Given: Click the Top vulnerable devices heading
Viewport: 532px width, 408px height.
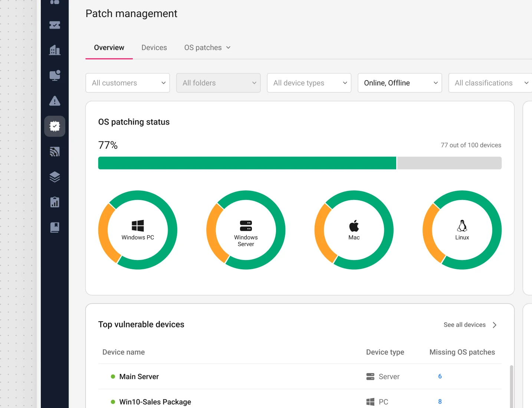Looking at the screenshot, I should pos(141,325).
